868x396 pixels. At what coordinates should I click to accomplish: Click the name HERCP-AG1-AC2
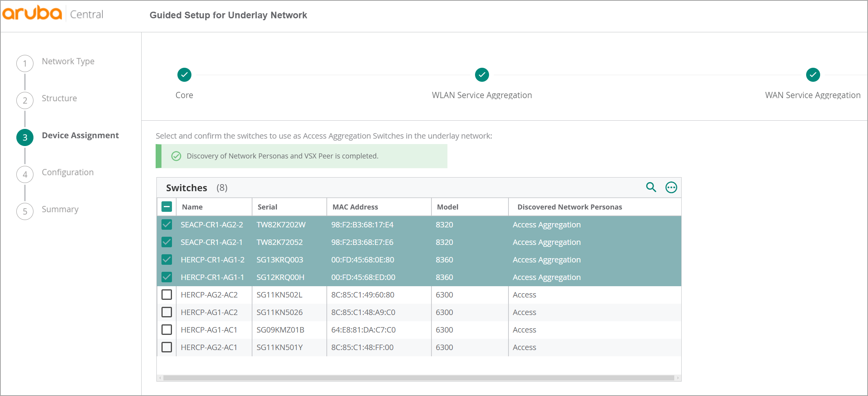[209, 312]
